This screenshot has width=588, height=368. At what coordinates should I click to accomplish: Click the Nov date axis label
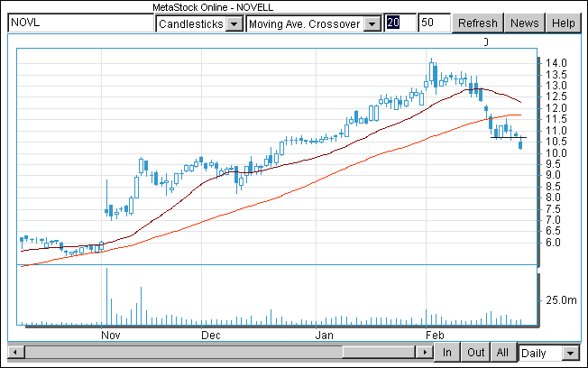click(111, 335)
